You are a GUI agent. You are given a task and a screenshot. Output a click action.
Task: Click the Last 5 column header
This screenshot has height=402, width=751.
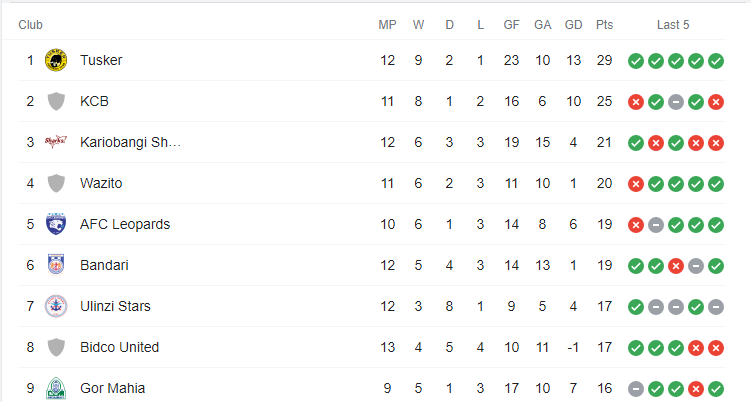tap(673, 25)
